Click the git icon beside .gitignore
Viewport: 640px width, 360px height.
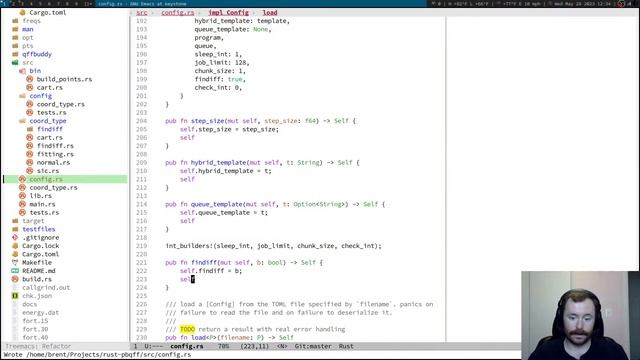coord(15,238)
